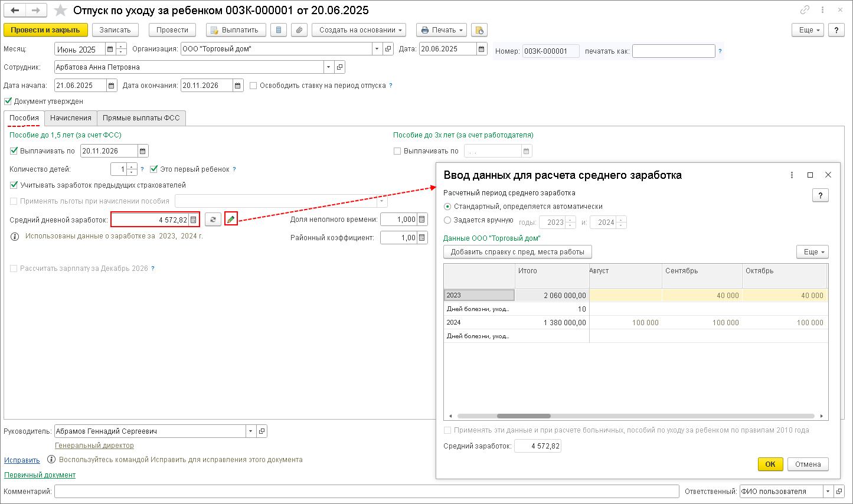This screenshot has height=504, width=853.
Task: Toggle Учитывать заработок предыдущих страхователей
Action: tap(14, 185)
